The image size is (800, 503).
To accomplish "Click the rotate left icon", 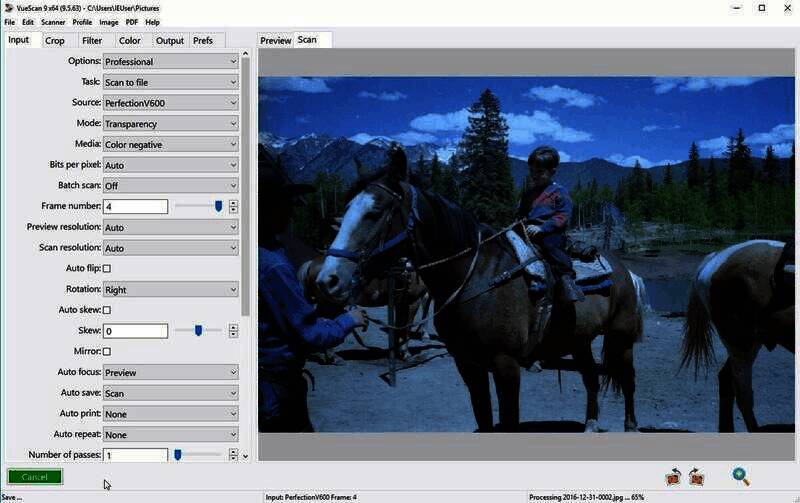I will [674, 477].
